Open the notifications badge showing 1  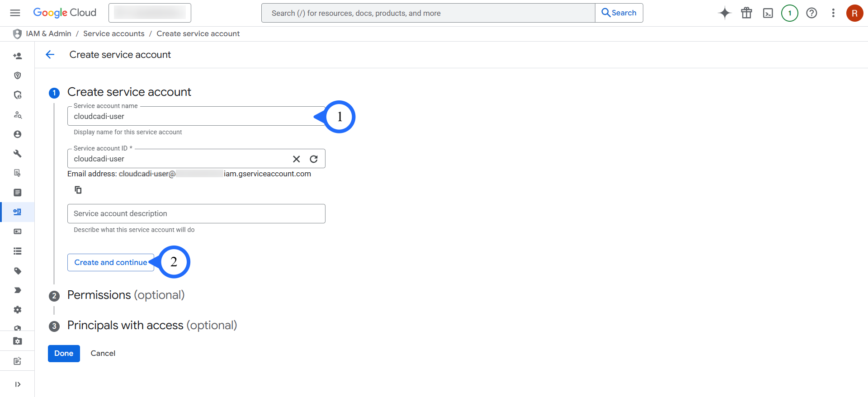(x=789, y=13)
